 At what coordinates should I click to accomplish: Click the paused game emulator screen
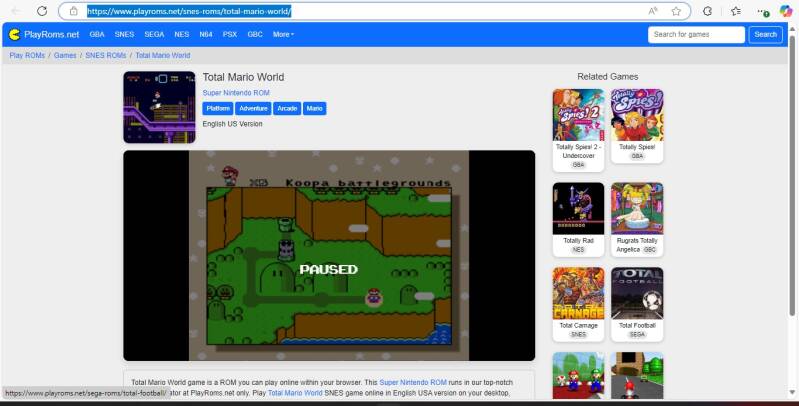329,255
